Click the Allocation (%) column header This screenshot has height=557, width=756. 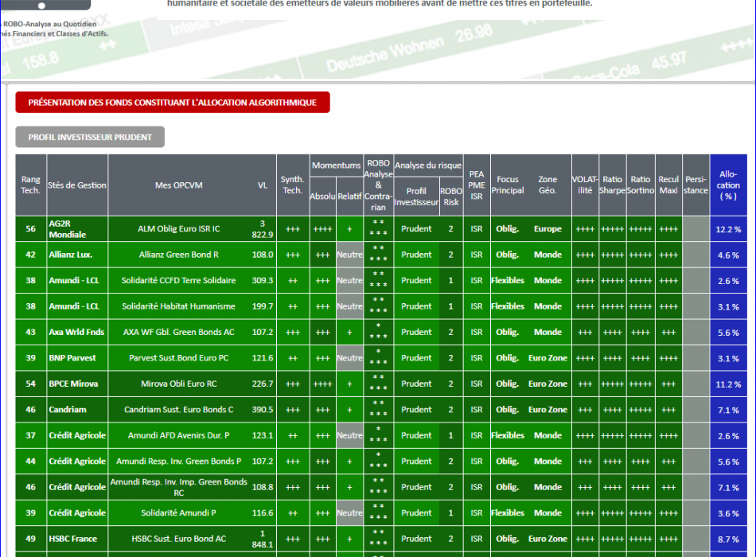point(728,185)
